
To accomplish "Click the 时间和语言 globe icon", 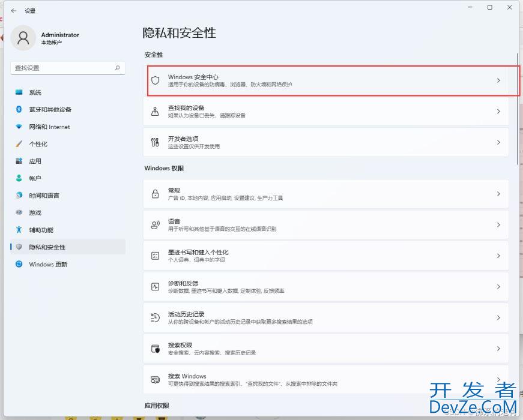I will (x=19, y=196).
